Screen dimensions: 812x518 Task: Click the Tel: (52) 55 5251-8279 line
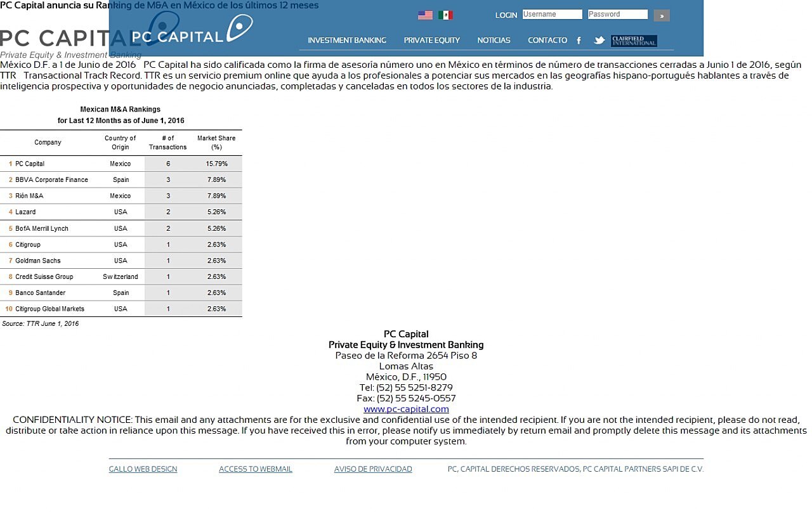(406, 388)
